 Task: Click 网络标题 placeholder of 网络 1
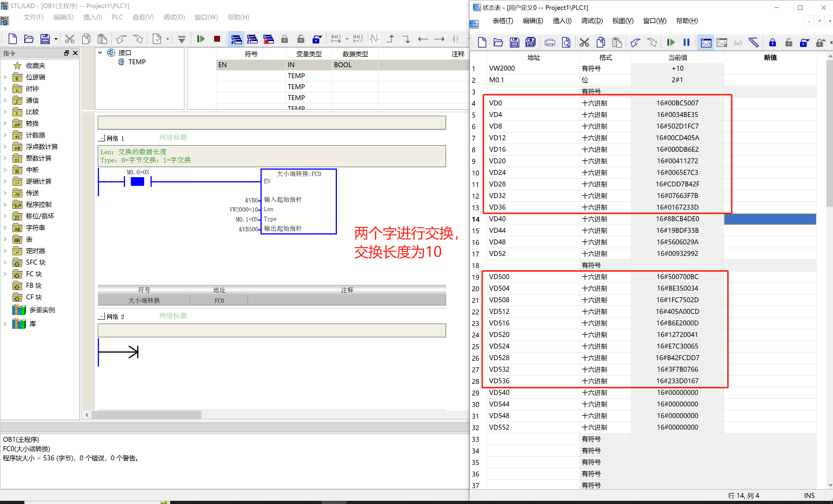[x=173, y=137]
